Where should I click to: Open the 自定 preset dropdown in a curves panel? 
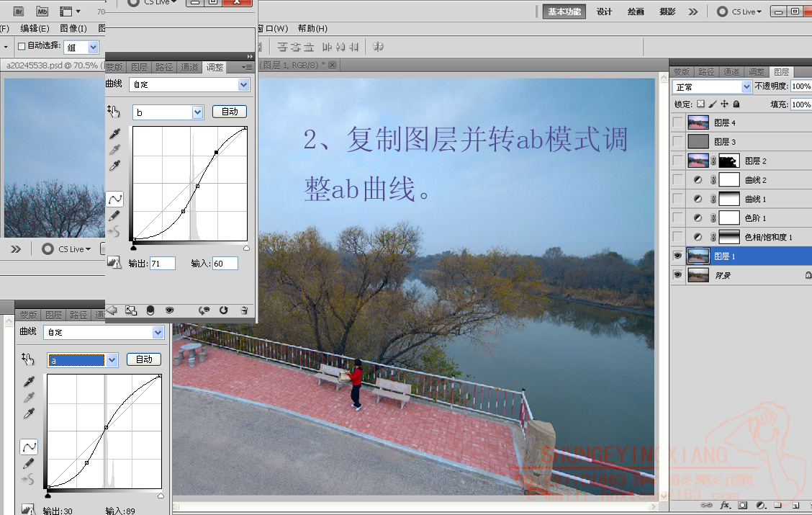(x=104, y=332)
